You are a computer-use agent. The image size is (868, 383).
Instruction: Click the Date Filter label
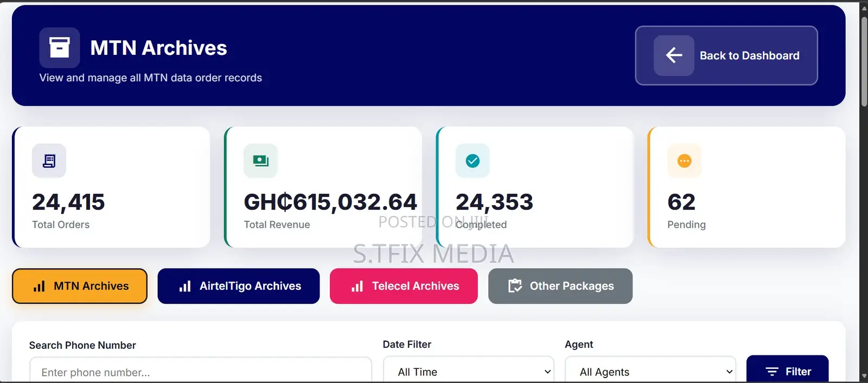click(x=407, y=344)
